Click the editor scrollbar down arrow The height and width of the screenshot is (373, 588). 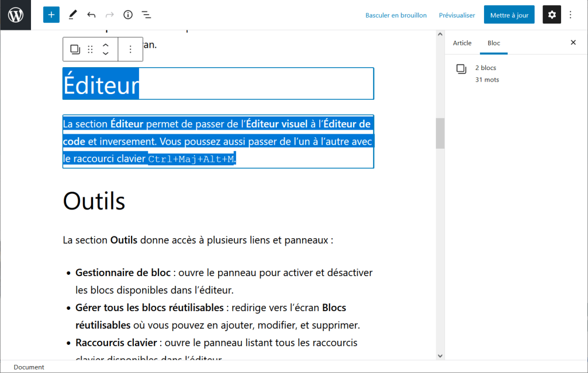(440, 356)
